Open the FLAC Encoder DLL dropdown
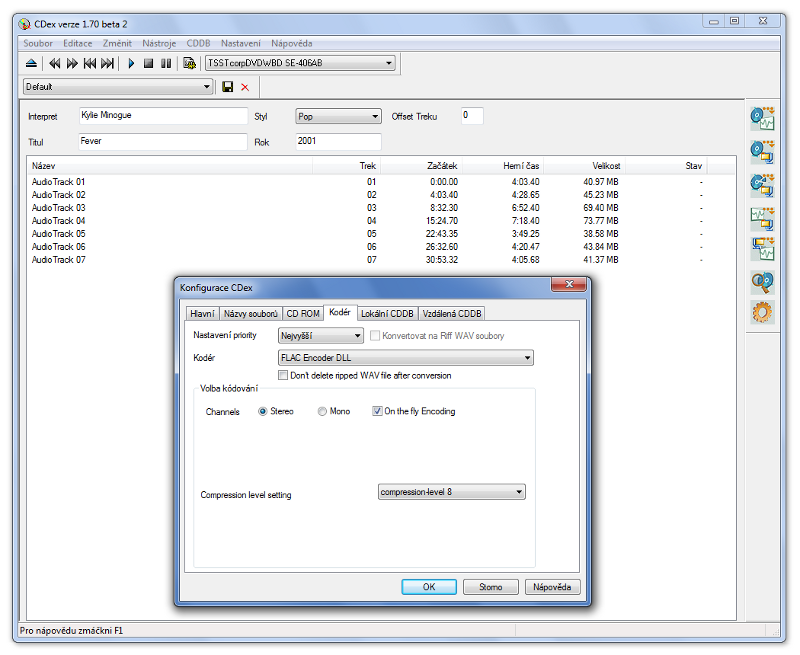Viewport: 800px width, 655px height. pos(405,358)
